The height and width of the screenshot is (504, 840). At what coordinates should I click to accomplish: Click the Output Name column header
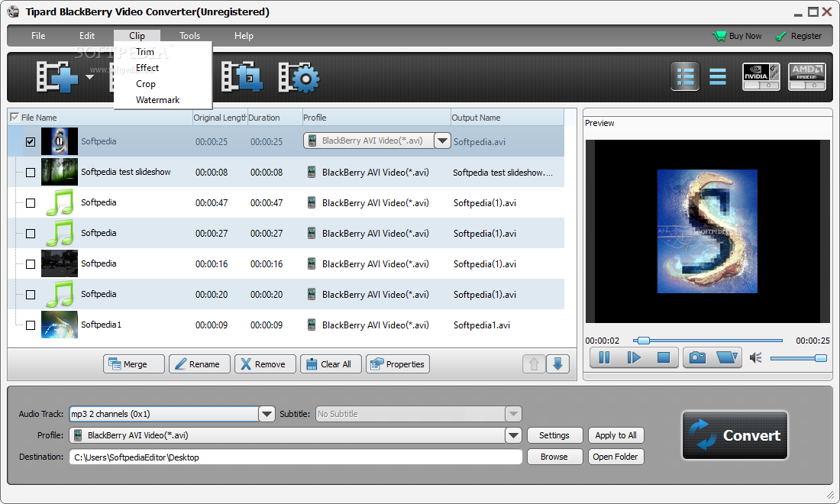pyautogui.click(x=507, y=118)
